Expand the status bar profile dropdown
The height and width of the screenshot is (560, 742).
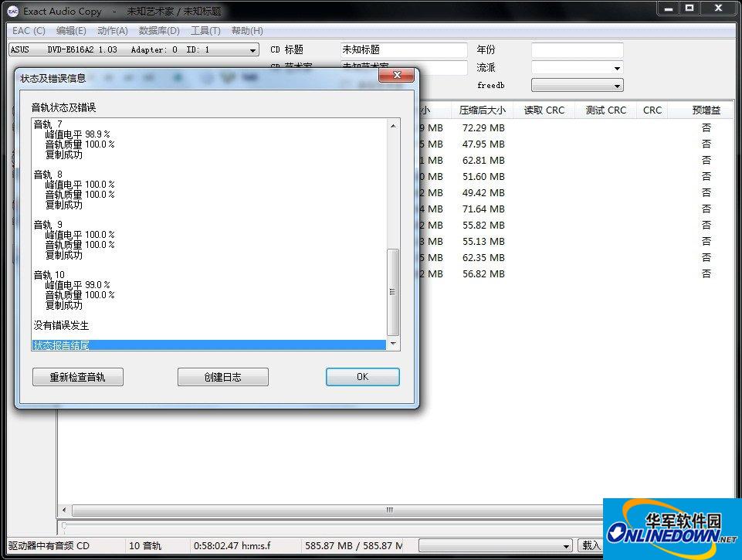pos(566,546)
